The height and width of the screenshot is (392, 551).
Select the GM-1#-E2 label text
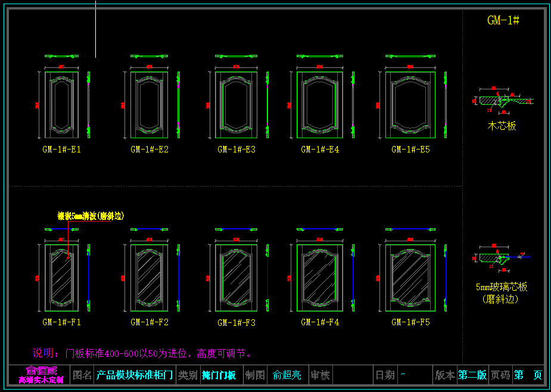pyautogui.click(x=150, y=150)
